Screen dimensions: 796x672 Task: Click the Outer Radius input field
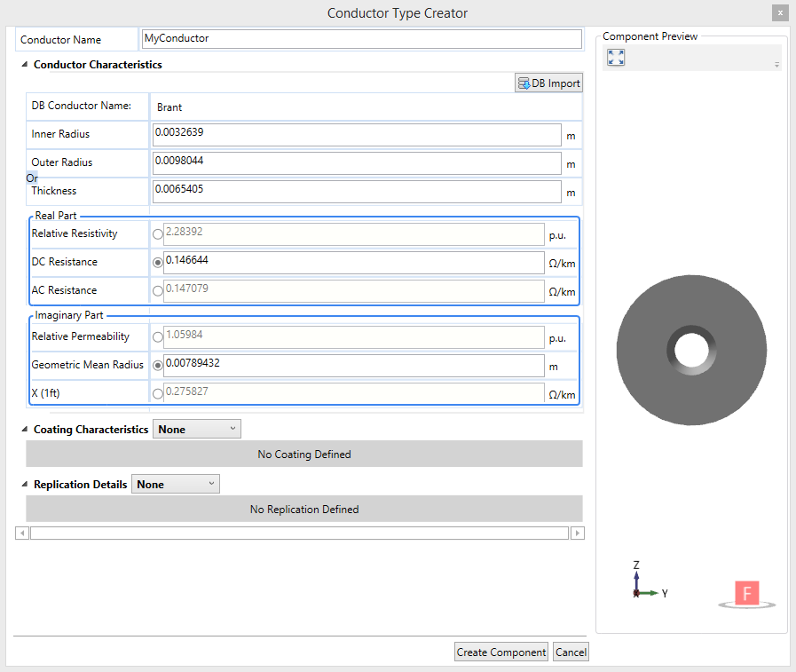point(357,163)
